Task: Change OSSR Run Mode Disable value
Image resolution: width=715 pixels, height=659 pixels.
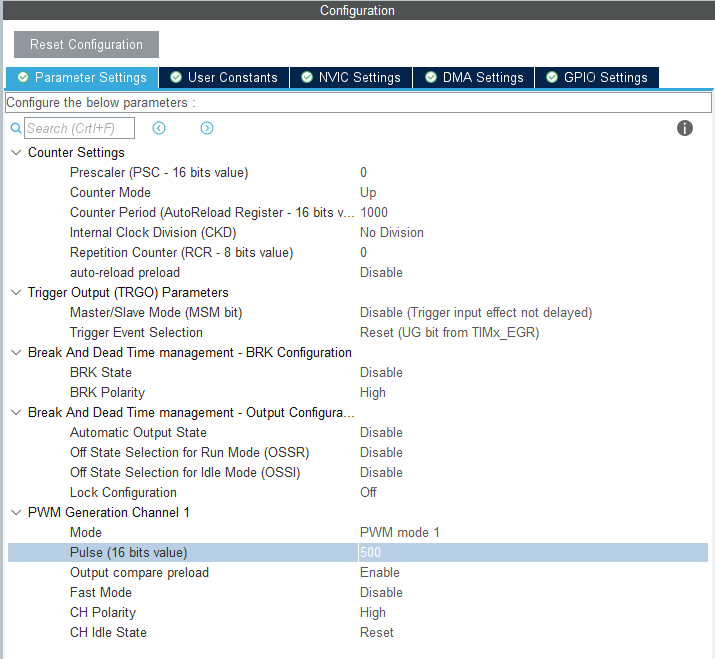Action: pos(381,452)
